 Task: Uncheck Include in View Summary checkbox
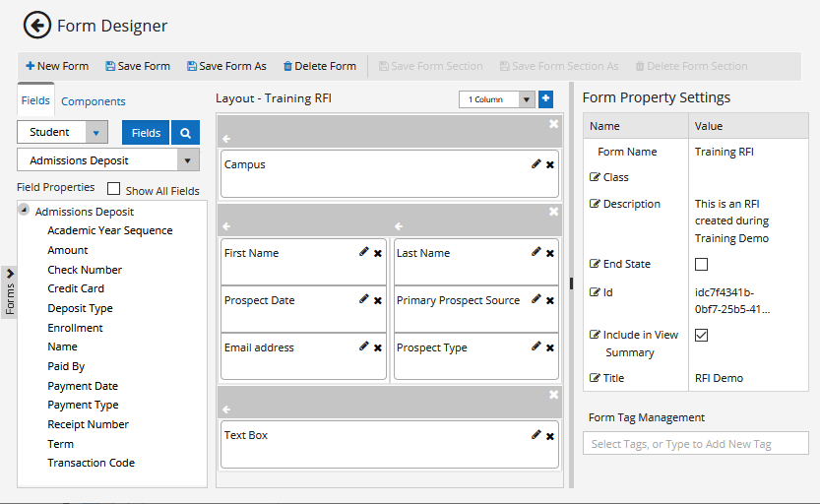point(701,335)
